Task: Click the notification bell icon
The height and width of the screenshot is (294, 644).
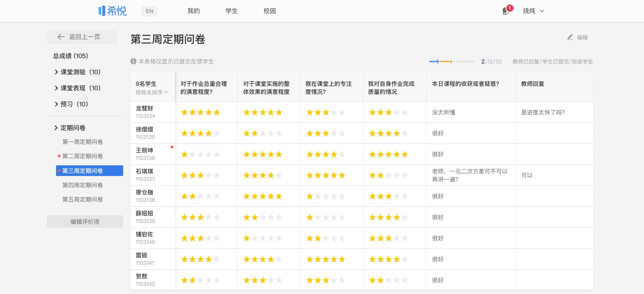Action: (x=506, y=11)
